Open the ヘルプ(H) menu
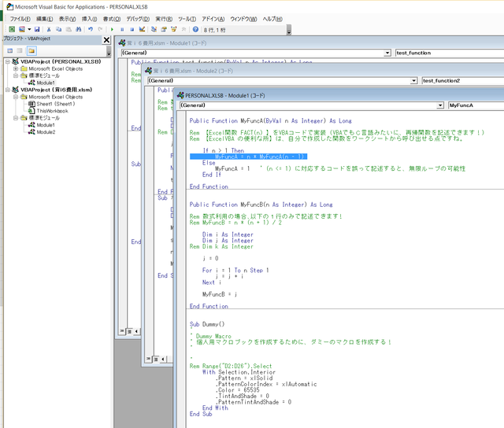The width and height of the screenshot is (504, 428). (x=272, y=19)
